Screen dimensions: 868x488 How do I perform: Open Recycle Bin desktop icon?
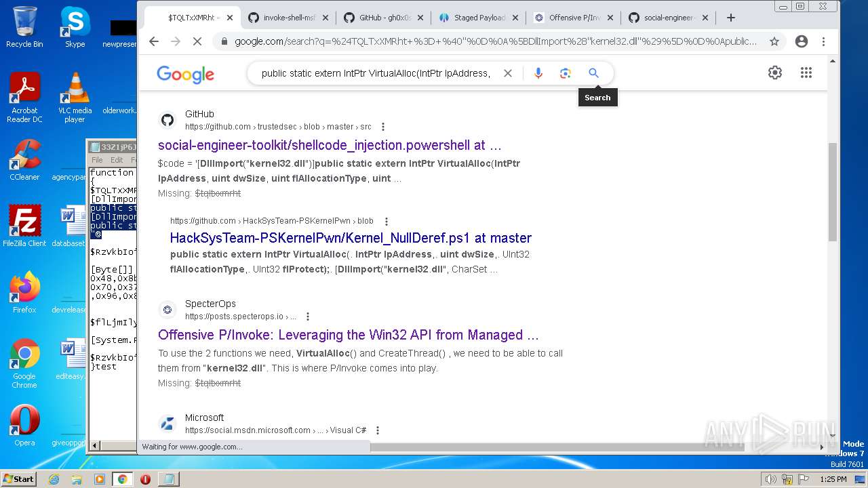(24, 27)
